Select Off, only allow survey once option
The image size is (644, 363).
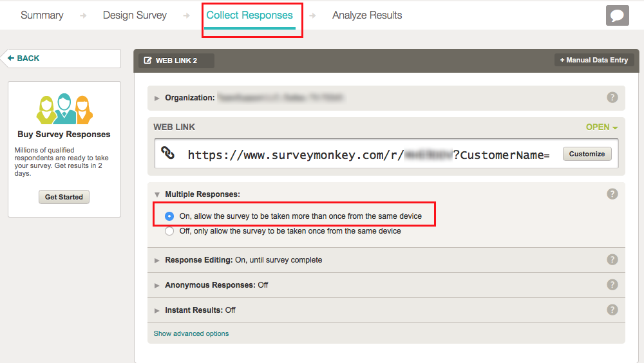tap(169, 231)
